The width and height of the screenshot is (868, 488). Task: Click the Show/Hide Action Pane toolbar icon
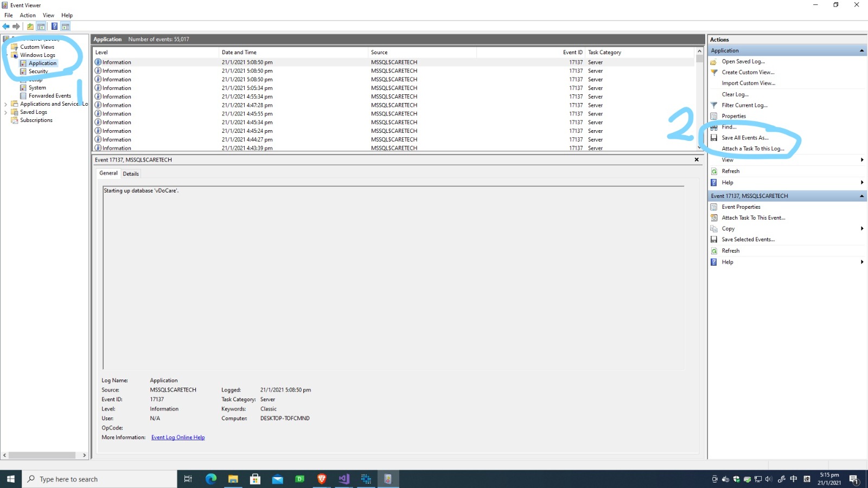66,27
